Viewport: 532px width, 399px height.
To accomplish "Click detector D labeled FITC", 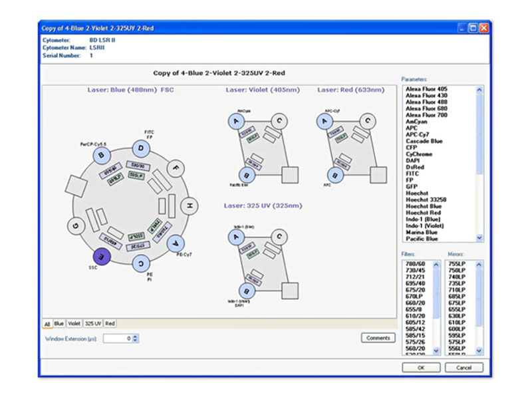I will pyautogui.click(x=140, y=148).
